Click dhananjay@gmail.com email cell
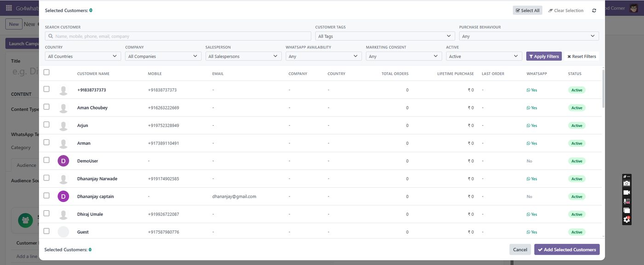644x265 pixels. click(x=234, y=196)
